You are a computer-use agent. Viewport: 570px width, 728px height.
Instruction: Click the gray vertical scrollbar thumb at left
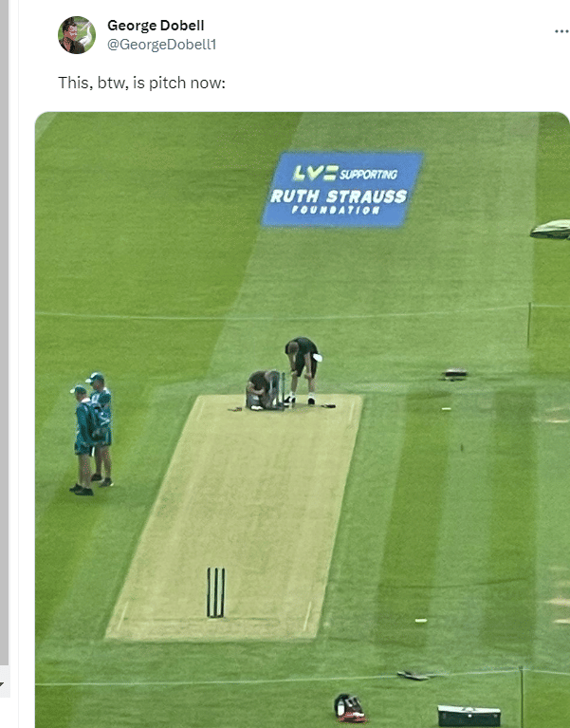point(4,332)
